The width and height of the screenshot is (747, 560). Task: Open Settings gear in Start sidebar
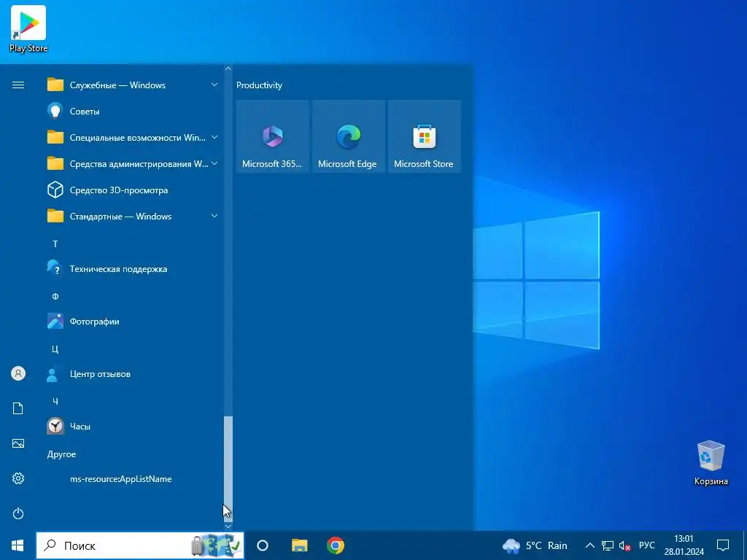(18, 478)
